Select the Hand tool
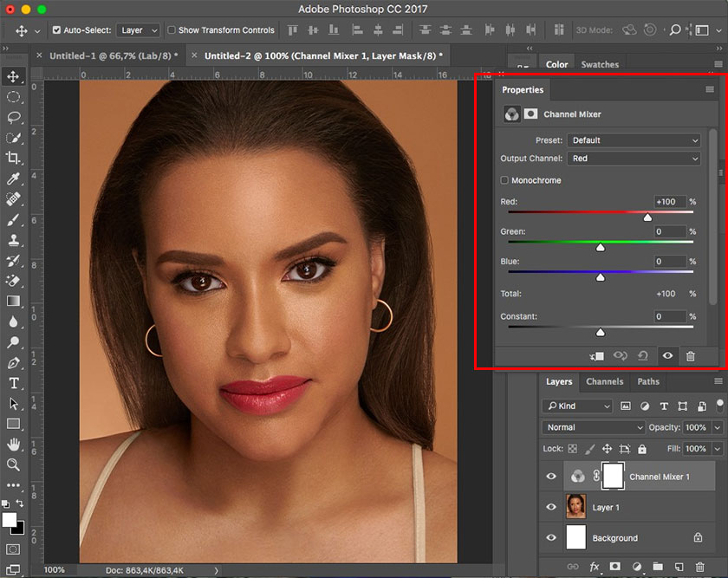 pos(13,444)
